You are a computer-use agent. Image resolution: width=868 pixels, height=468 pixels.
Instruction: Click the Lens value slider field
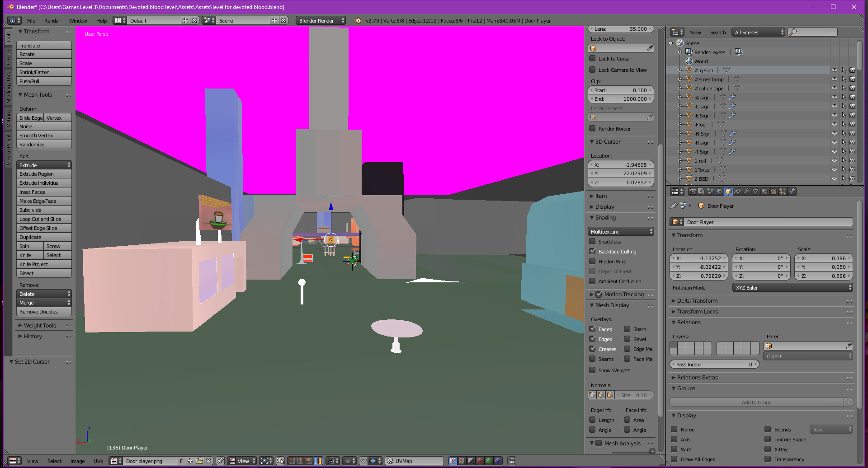pyautogui.click(x=621, y=29)
